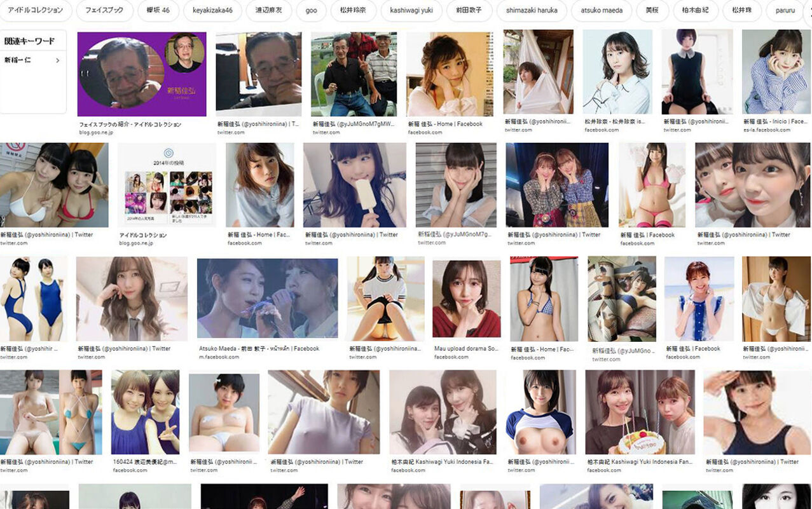Select the 松井玲奈 chip
The width and height of the screenshot is (812, 509).
(x=352, y=10)
